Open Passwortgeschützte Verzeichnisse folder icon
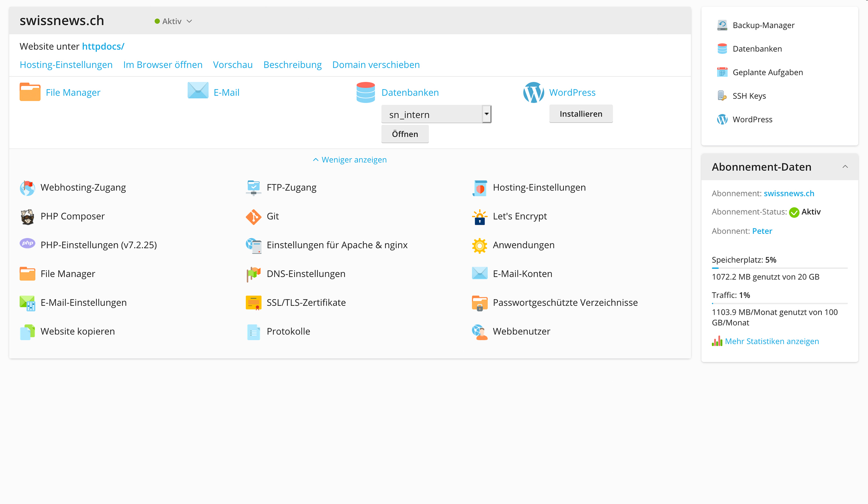The image size is (868, 504). (479, 303)
